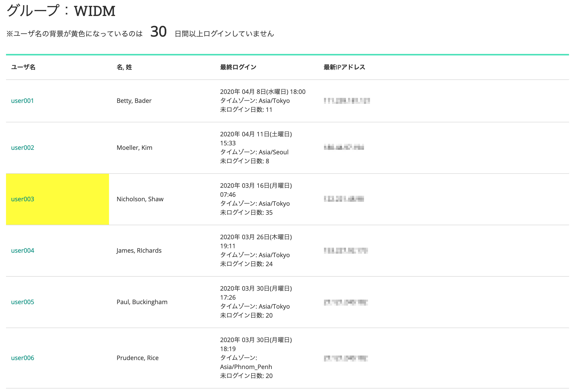
Task: Click the 名, 姓 column header
Action: [124, 67]
